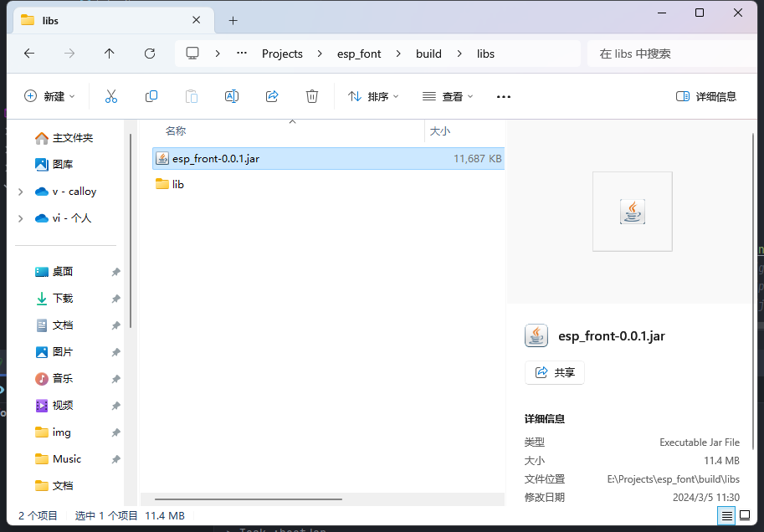The image size is (764, 532).
Task: Open Music folder in sidebar
Action: tap(58, 459)
